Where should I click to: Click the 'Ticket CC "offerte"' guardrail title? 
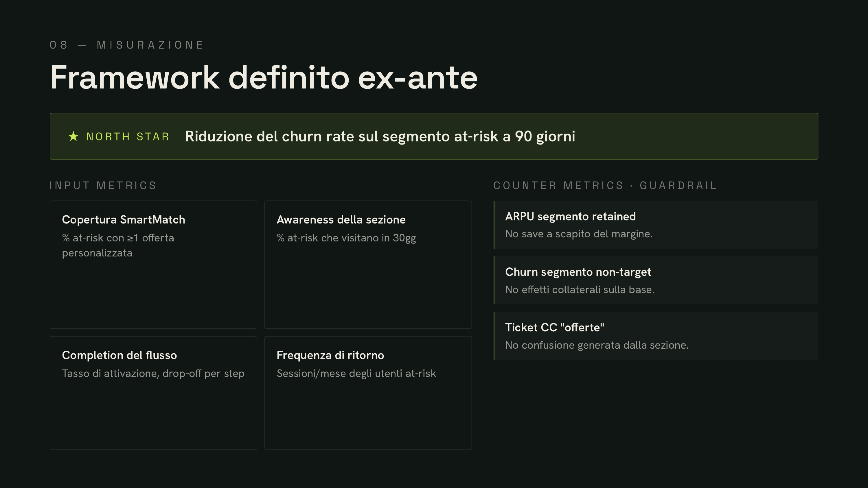tap(555, 328)
